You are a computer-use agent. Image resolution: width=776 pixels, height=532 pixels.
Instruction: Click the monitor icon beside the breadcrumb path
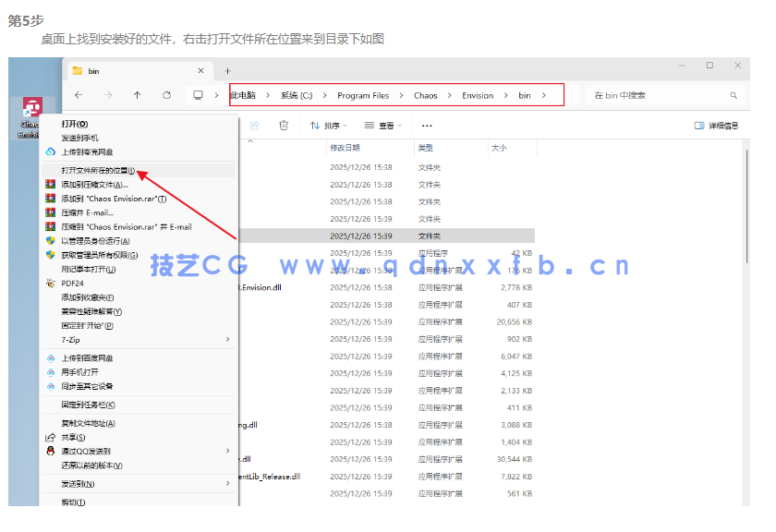(x=196, y=95)
